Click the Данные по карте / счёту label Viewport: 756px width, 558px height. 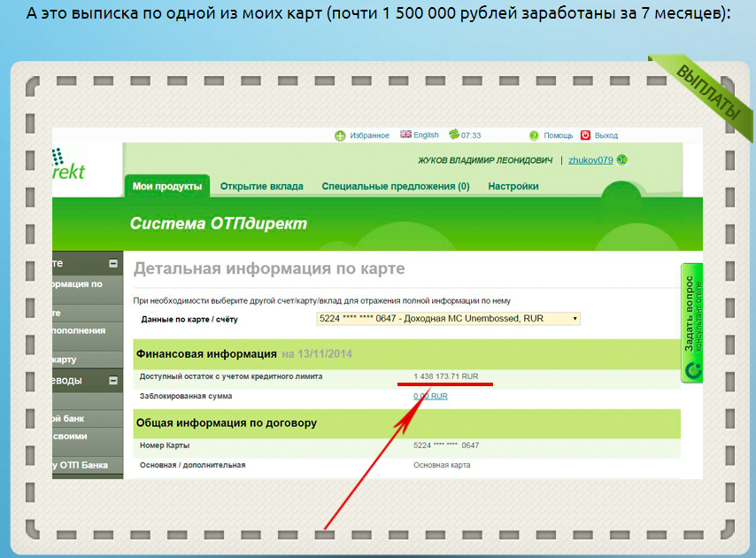[x=189, y=319]
